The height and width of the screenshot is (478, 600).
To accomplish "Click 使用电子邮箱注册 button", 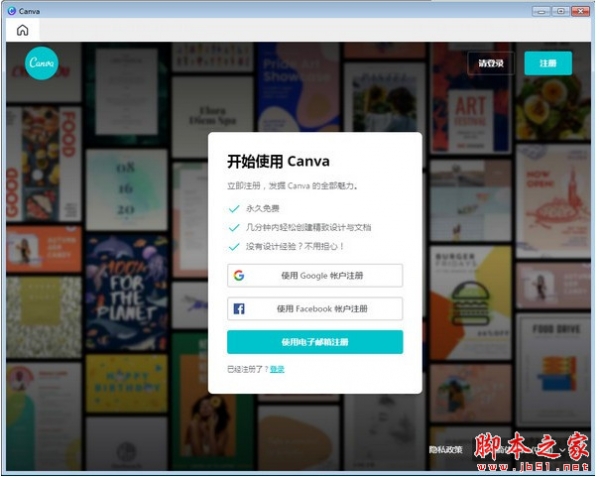I will tap(315, 342).
